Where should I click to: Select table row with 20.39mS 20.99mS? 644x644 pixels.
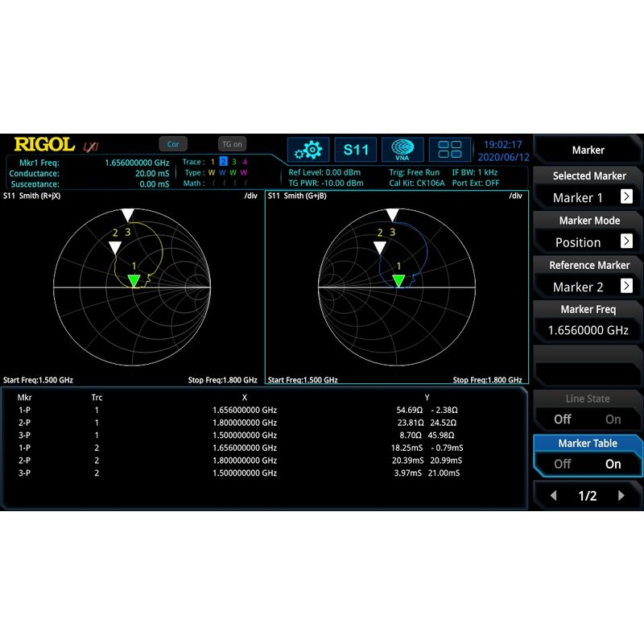tap(263, 460)
